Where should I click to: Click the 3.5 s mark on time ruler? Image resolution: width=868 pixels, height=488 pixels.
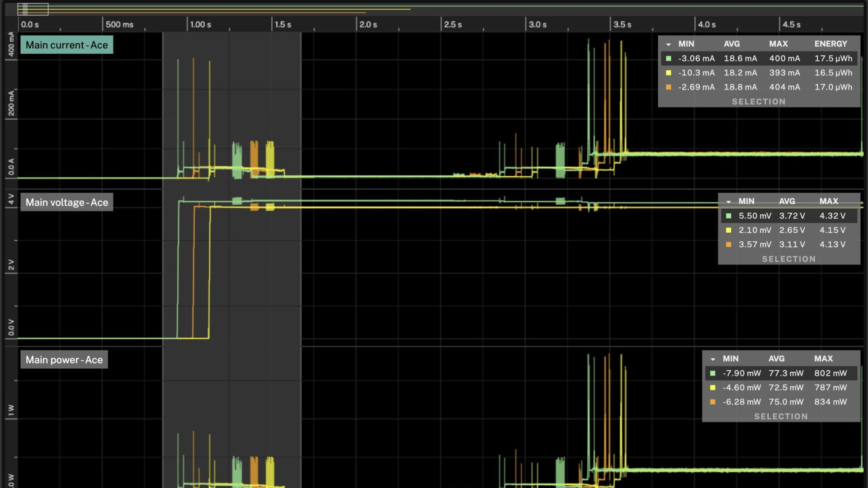point(622,24)
